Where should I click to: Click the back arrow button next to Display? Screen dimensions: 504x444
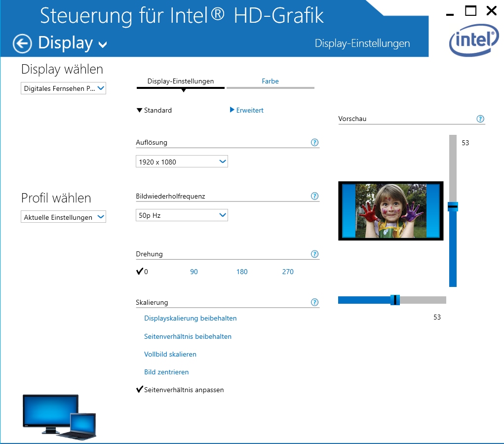(22, 43)
